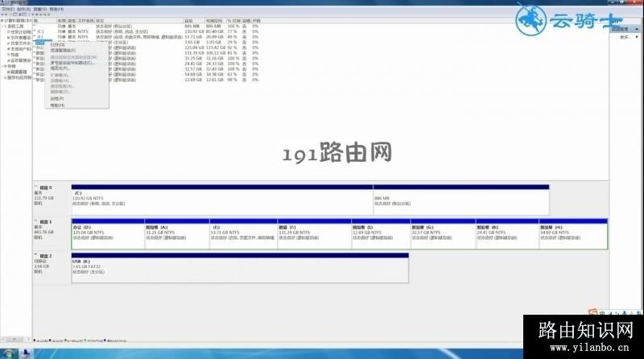This screenshot has height=359, width=644.
Task: Choose 属性(P) in the context menu
Action: 57,98
